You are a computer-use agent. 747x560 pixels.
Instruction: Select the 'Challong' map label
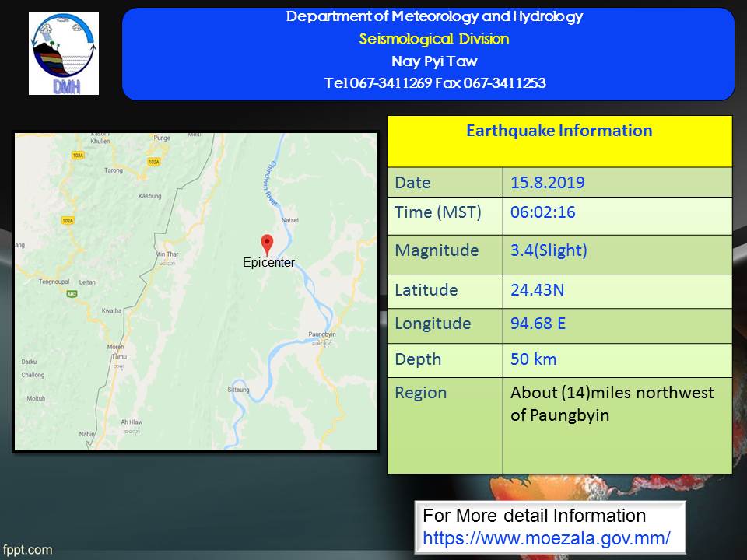pos(33,375)
